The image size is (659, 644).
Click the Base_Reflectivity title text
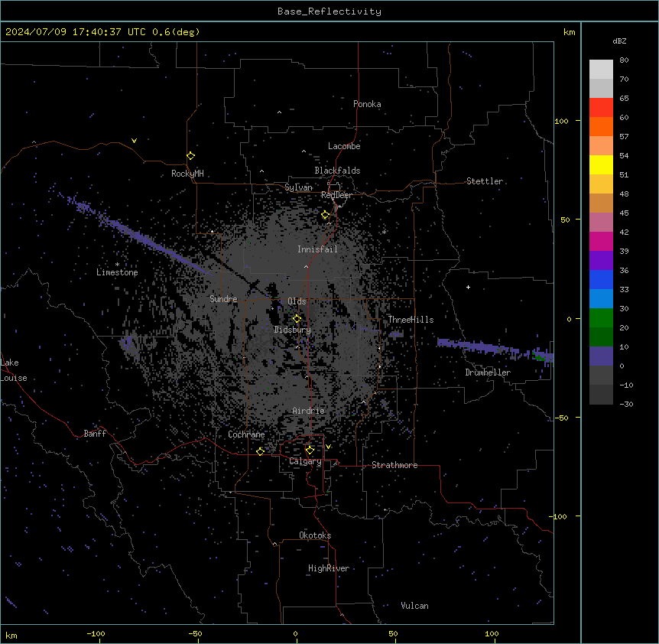pyautogui.click(x=329, y=11)
